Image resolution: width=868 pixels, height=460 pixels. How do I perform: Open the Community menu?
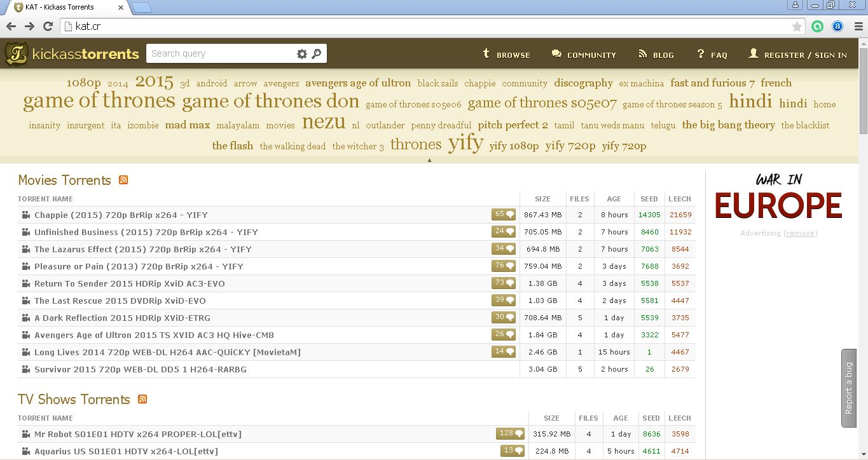click(x=584, y=55)
